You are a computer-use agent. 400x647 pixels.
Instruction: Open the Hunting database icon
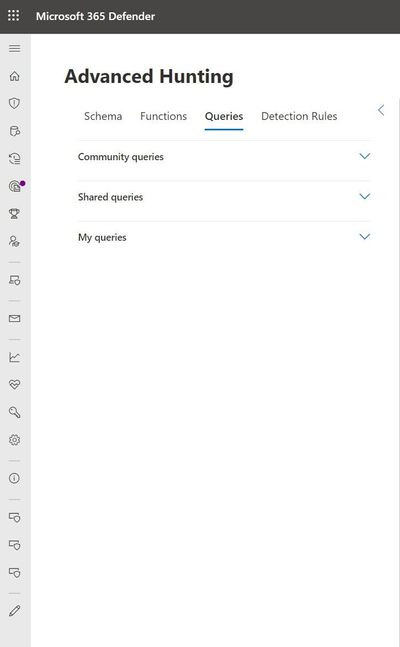pos(14,131)
